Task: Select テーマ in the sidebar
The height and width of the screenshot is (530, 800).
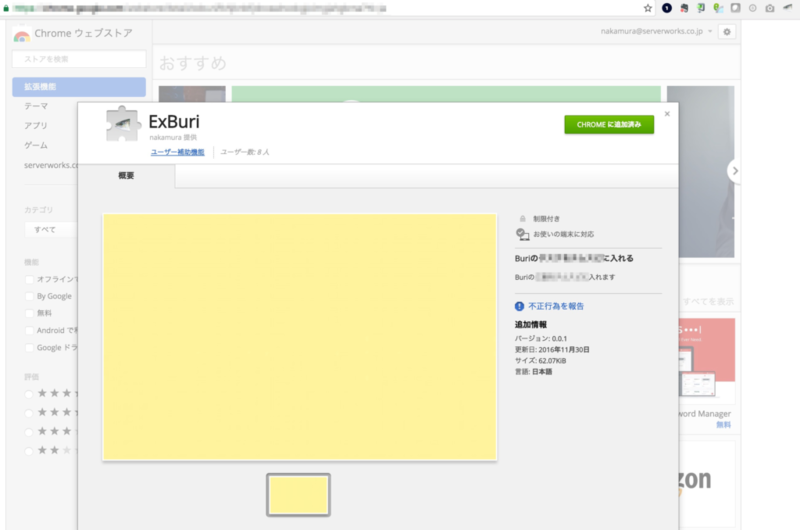Action: tap(36, 106)
